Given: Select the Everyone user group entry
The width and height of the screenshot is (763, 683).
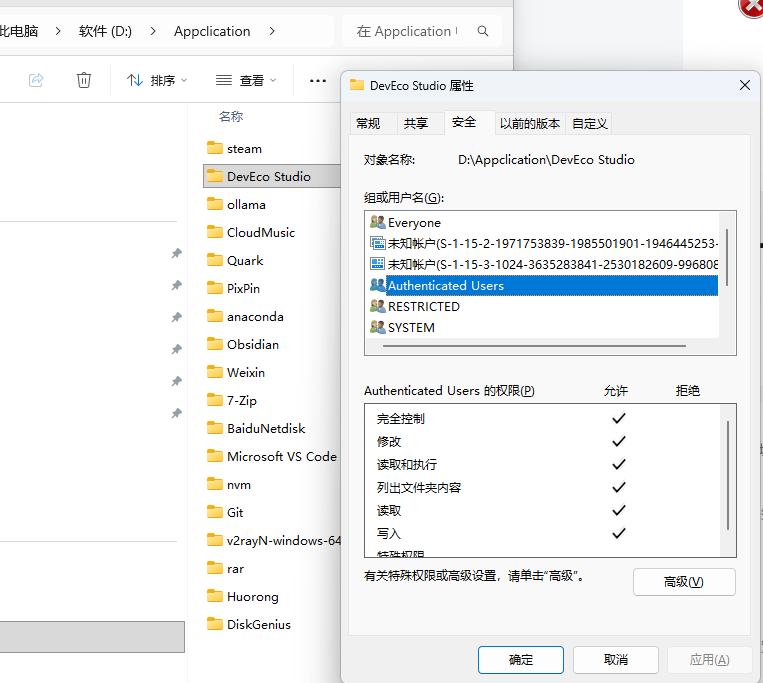Looking at the screenshot, I should pos(413,223).
